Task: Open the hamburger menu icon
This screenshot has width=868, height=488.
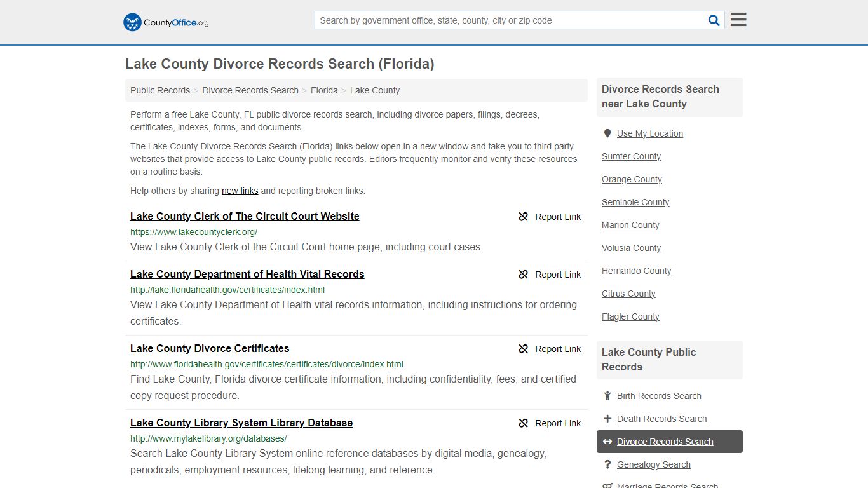Action: [x=738, y=20]
